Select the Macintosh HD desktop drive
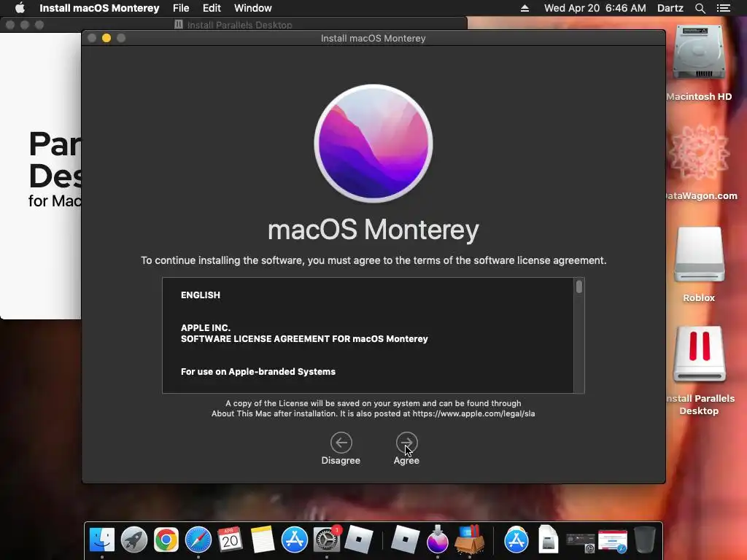Screen dimensions: 747x560 [x=699, y=53]
